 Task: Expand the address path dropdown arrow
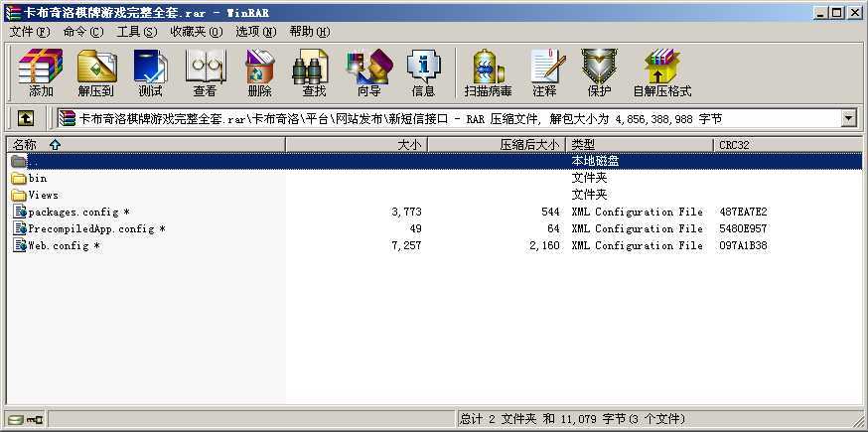(x=848, y=118)
